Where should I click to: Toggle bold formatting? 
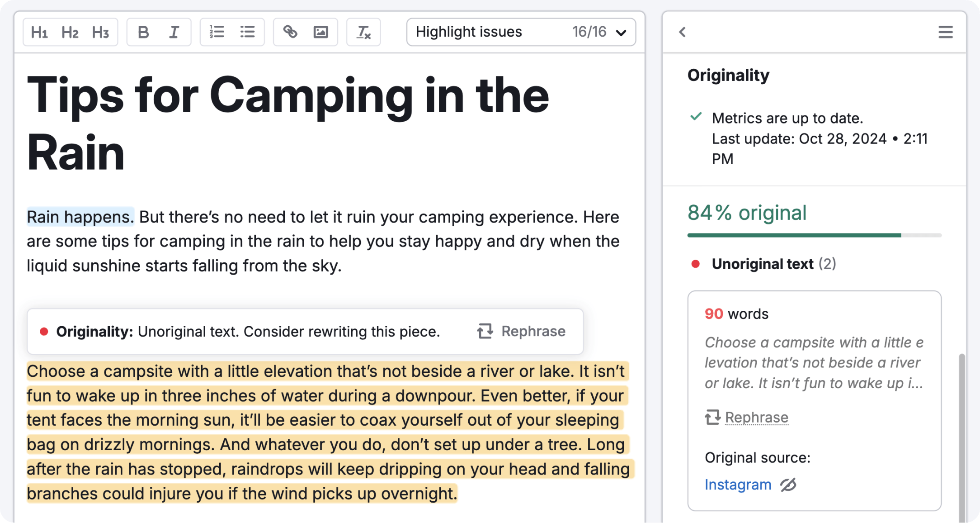click(143, 32)
